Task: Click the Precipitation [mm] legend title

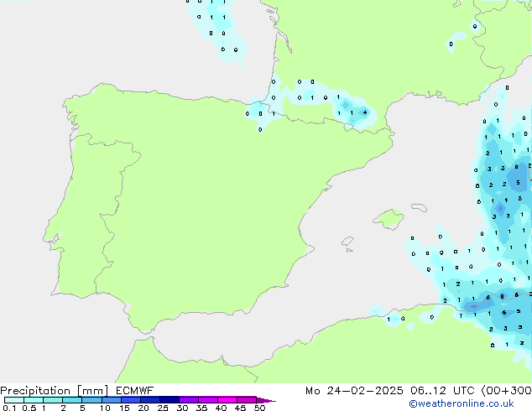Action: tap(50, 391)
